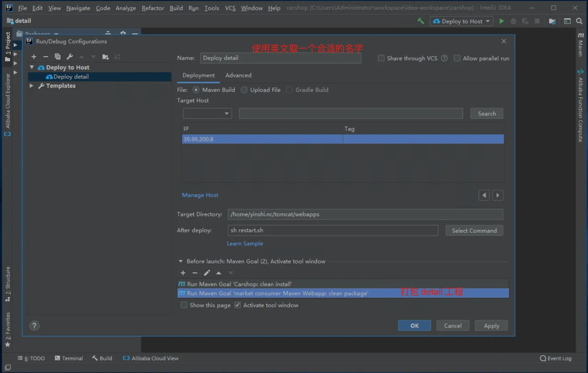The height and width of the screenshot is (373, 588).
Task: Open the VCS menu
Action: tap(230, 8)
